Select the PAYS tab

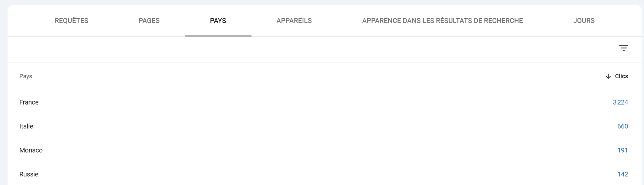(x=218, y=21)
